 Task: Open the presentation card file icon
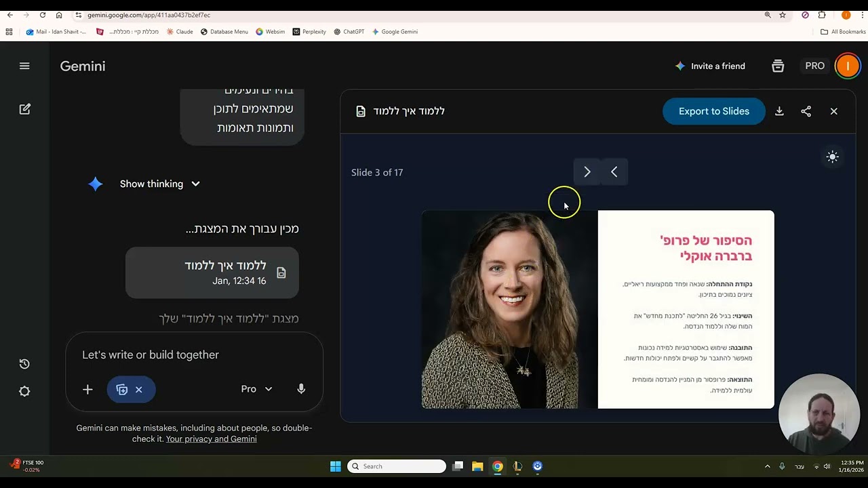tap(281, 272)
